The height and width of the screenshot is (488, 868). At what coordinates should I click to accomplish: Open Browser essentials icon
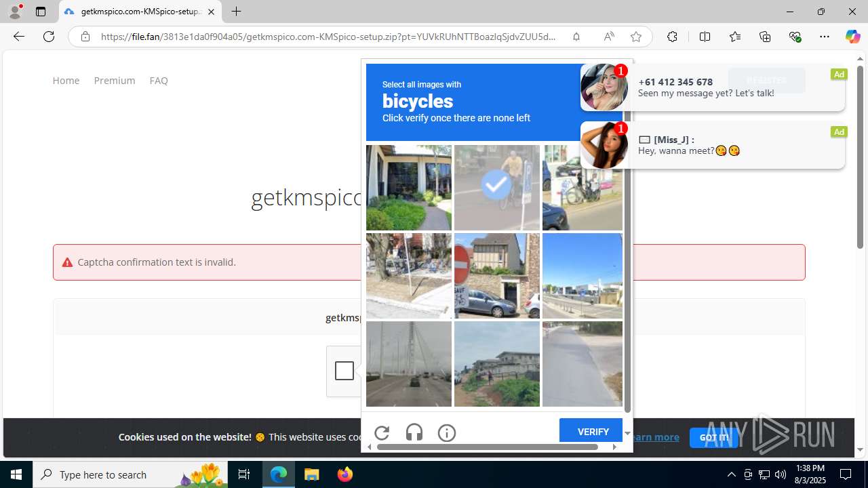(795, 37)
